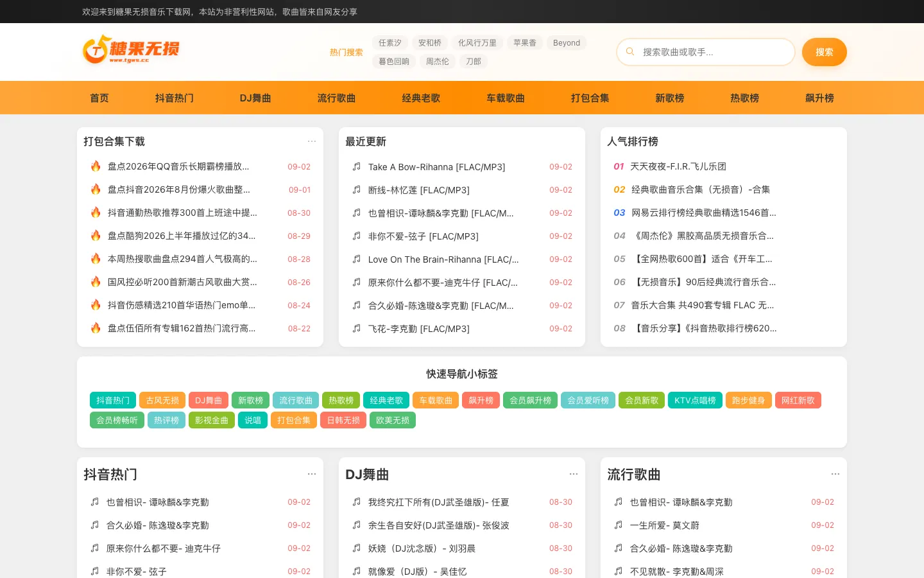The width and height of the screenshot is (924, 578).
Task: Click the music note icon beside Take A Bow-Rihanna
Action: pyautogui.click(x=357, y=166)
